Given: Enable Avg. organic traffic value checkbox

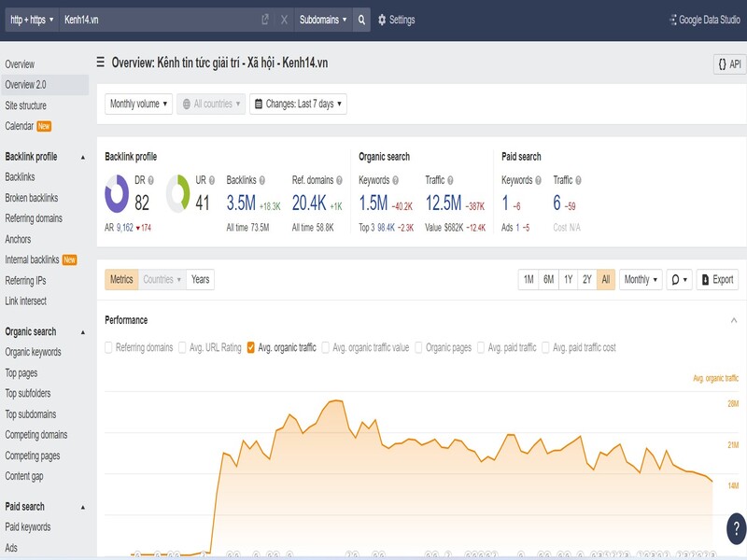Looking at the screenshot, I should (325, 347).
